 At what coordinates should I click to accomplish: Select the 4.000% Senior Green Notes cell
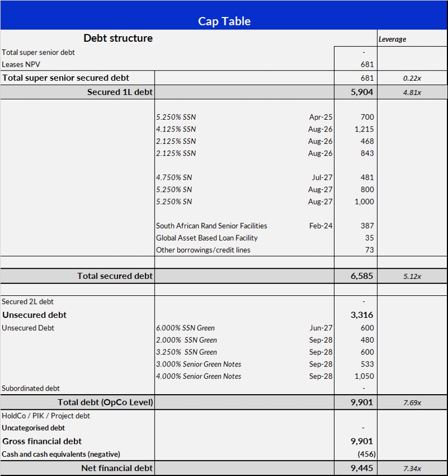tap(199, 377)
